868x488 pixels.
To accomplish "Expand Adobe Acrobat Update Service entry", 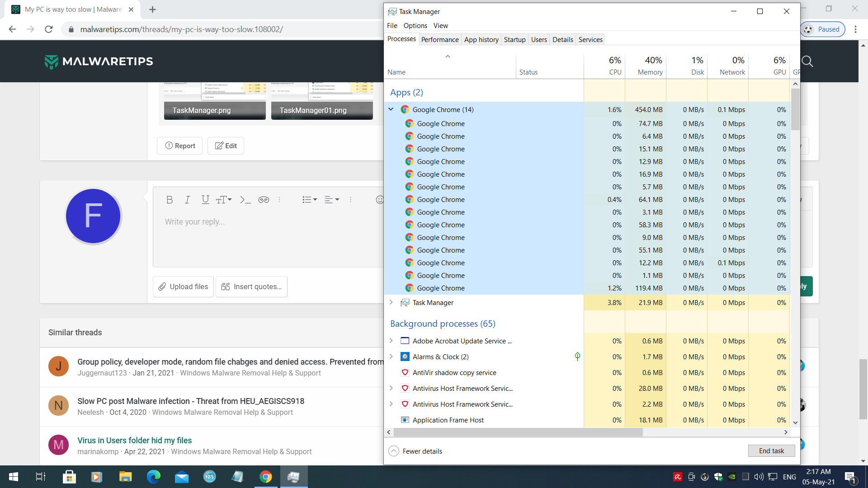I will click(x=391, y=341).
